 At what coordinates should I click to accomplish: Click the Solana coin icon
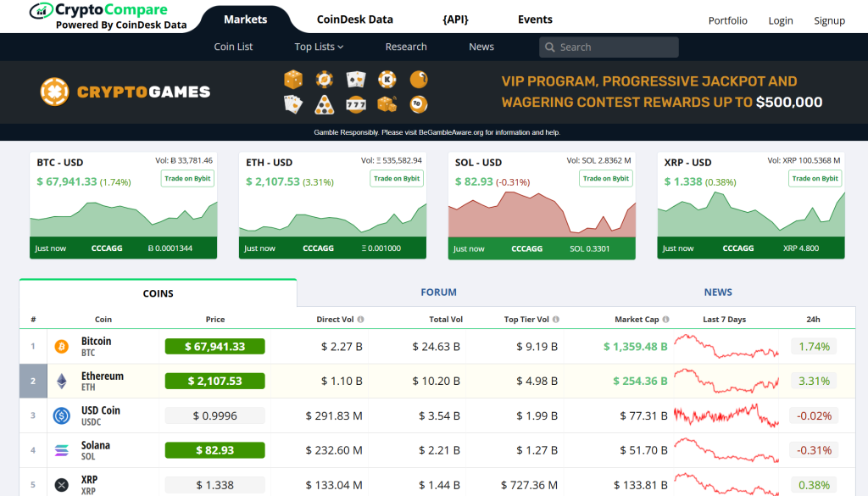61,450
